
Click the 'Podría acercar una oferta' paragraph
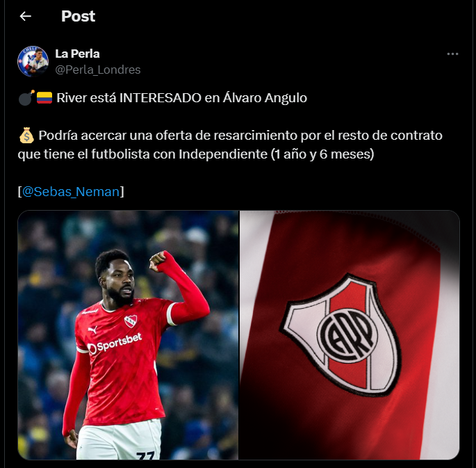click(230, 145)
